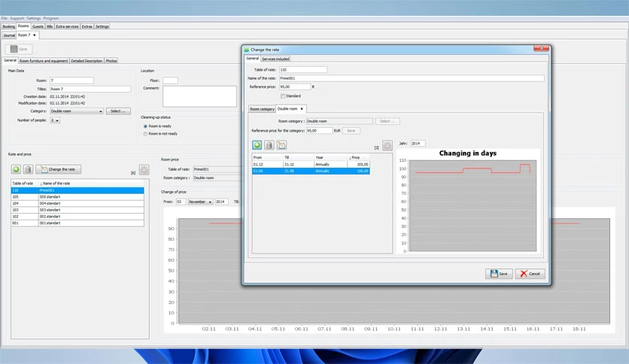Screen dimensions: 629x364
Task: Click the Jahr year field
Action: click(x=418, y=143)
